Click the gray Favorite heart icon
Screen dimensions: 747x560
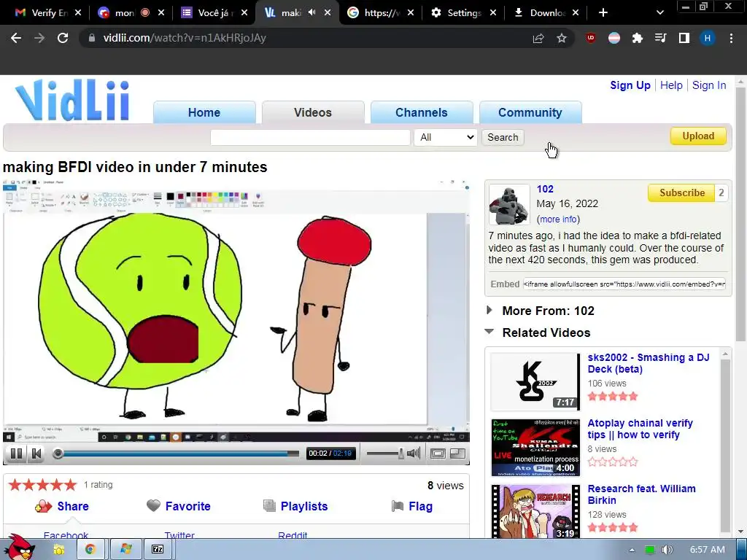click(x=153, y=506)
